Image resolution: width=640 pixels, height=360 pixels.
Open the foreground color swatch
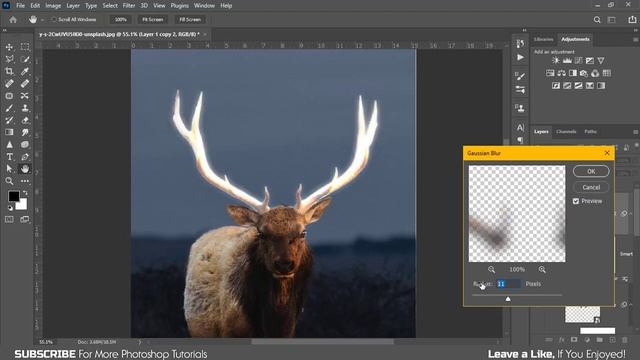[13, 196]
